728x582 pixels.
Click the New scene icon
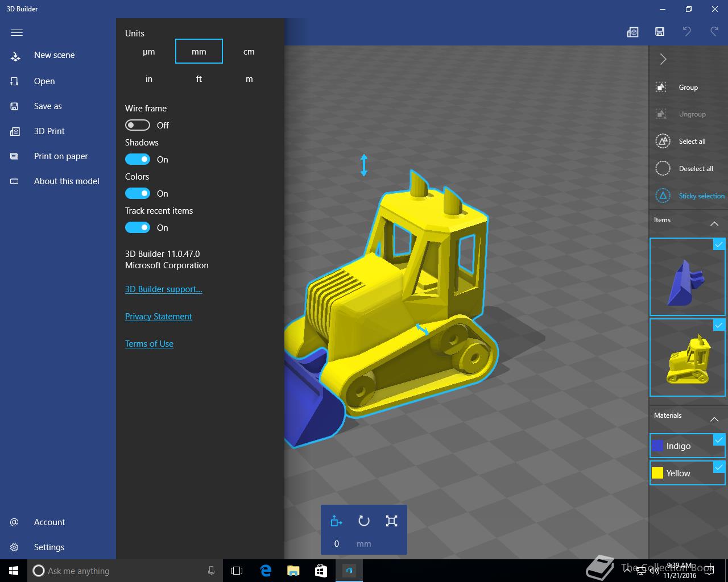(15, 56)
